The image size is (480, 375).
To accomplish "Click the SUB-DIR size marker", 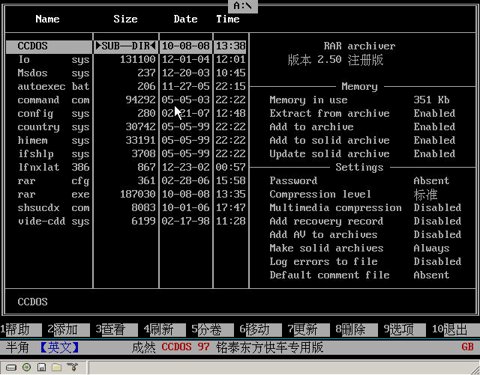I will 126,46.
